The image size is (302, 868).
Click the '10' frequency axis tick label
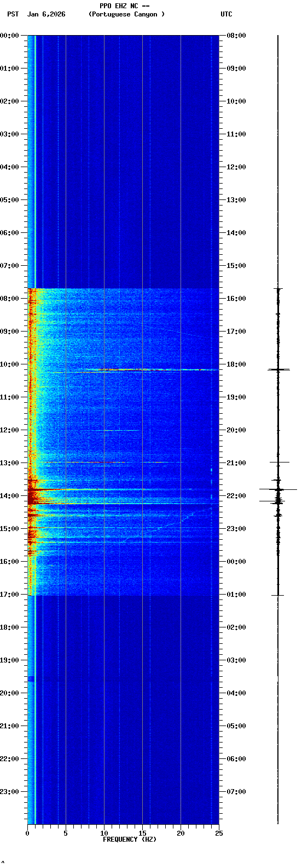click(x=104, y=833)
